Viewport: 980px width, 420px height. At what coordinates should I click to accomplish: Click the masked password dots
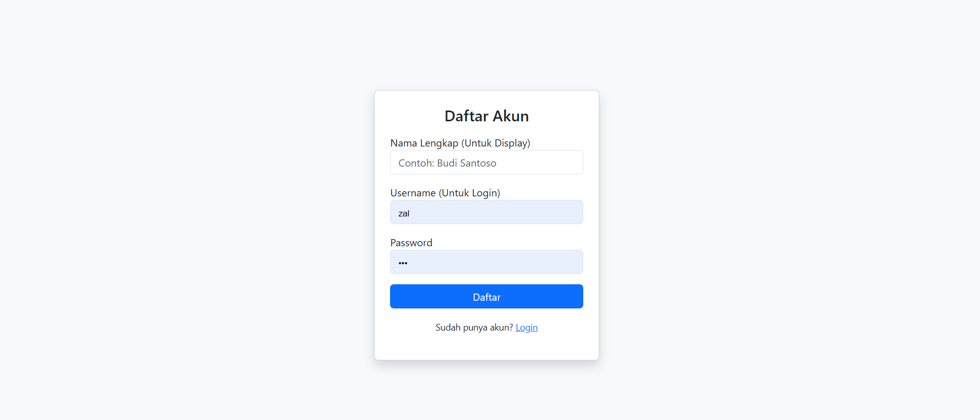[x=403, y=263]
